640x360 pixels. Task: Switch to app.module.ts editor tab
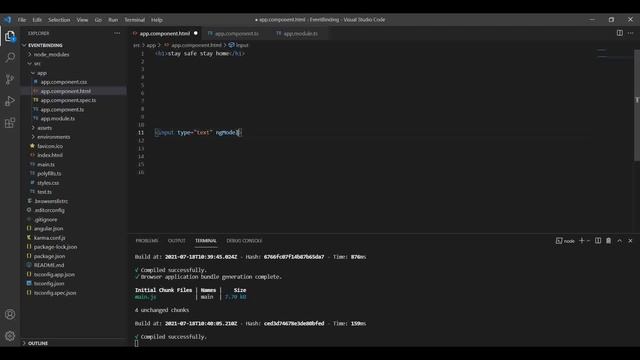300,33
